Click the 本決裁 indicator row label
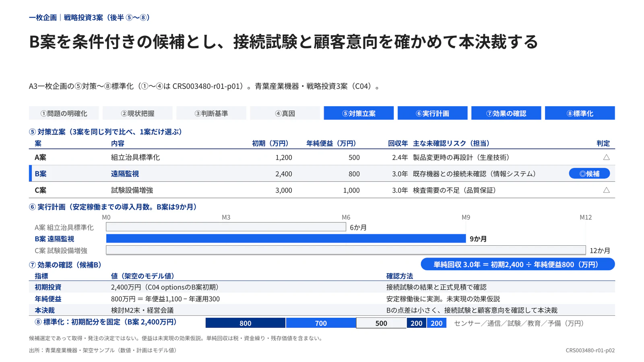The image size is (644, 362). tap(45, 310)
